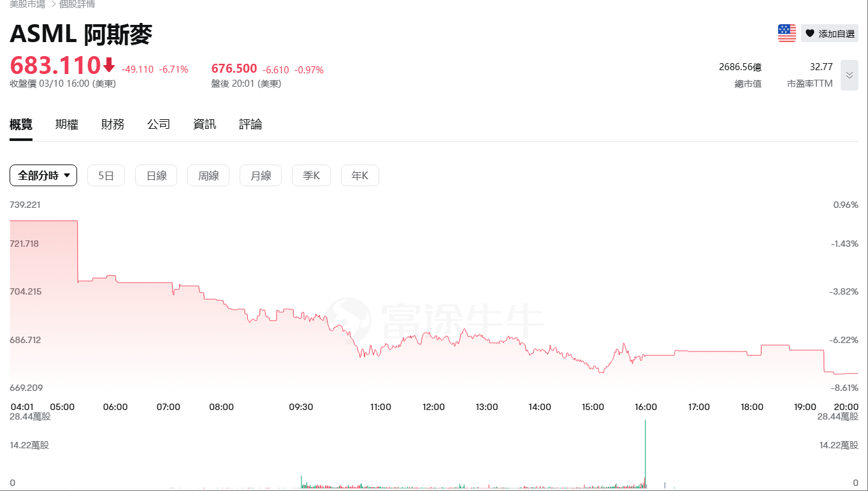Select the 5日 chart range

106,175
